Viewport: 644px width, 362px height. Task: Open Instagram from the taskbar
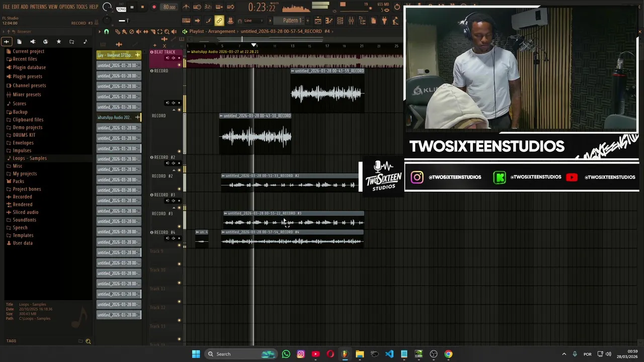pos(300,354)
